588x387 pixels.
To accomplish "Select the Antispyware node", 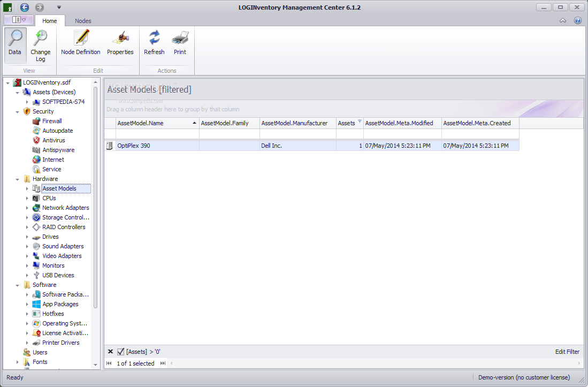I will [58, 150].
